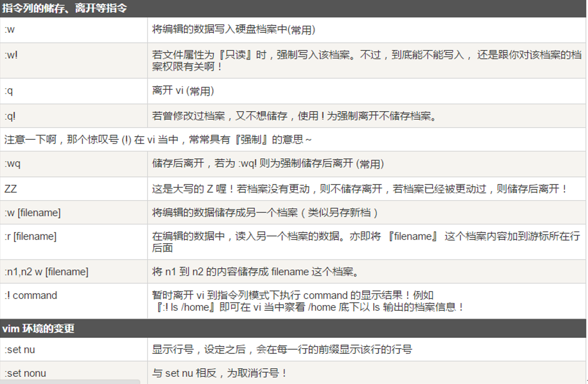Viewport: 588px width, 384px height.
Task: Select the ':w [filename]' command cell
Action: 74,213
